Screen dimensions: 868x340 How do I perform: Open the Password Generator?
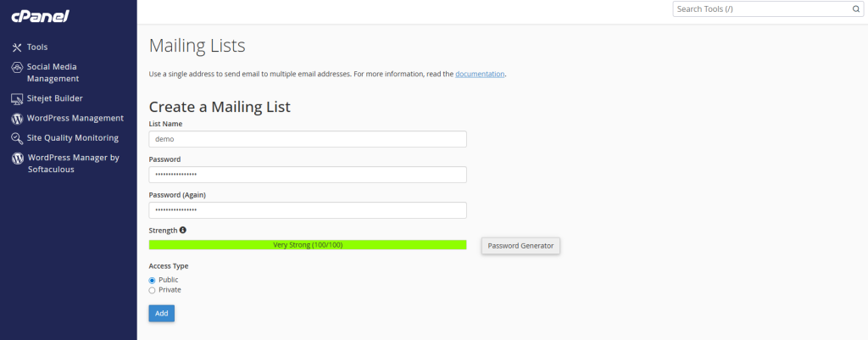point(521,246)
